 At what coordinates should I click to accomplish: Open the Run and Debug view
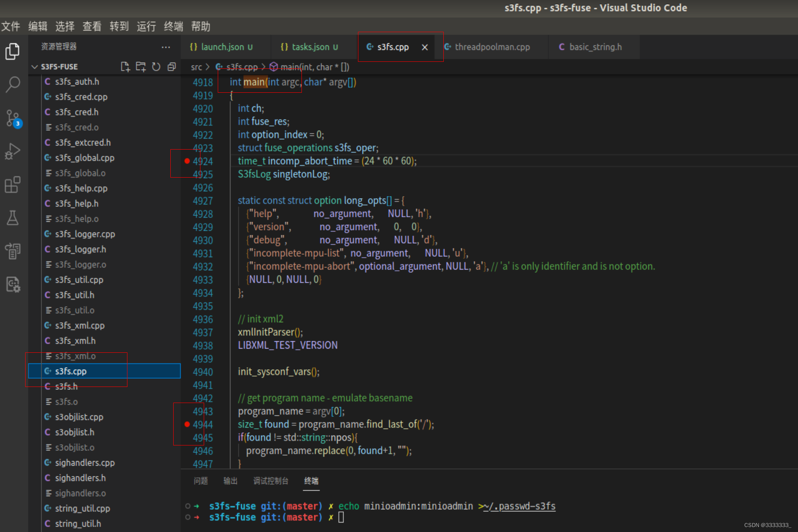(12, 151)
